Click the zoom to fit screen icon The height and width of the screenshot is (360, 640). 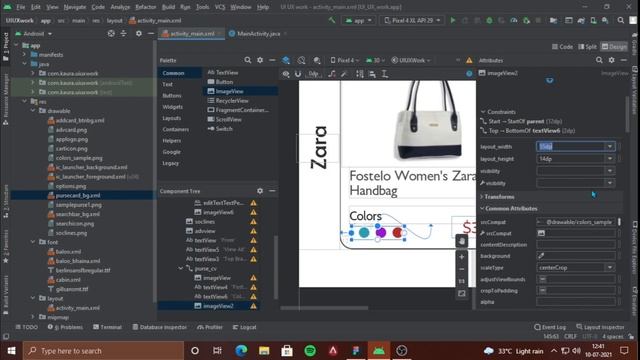click(x=462, y=293)
